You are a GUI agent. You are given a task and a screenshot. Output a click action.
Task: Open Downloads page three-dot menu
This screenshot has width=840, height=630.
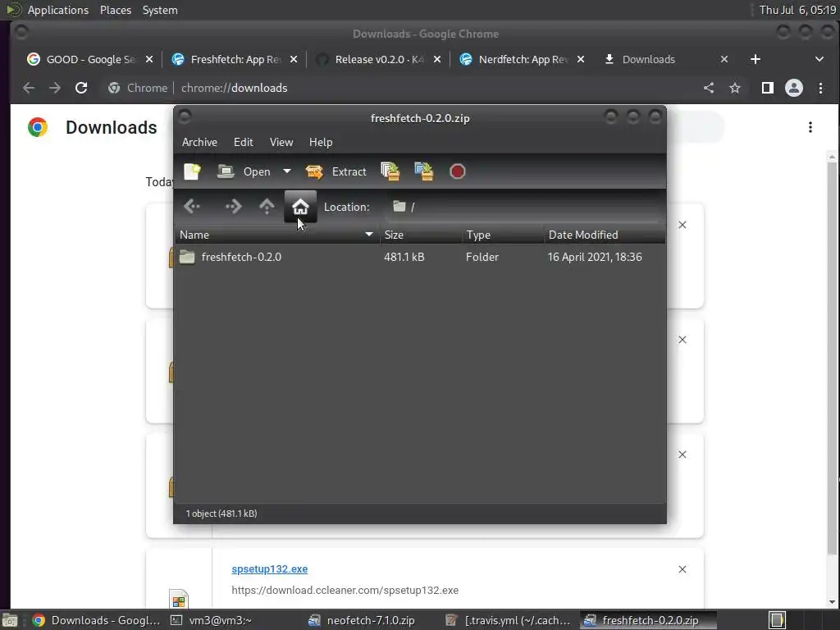point(810,127)
